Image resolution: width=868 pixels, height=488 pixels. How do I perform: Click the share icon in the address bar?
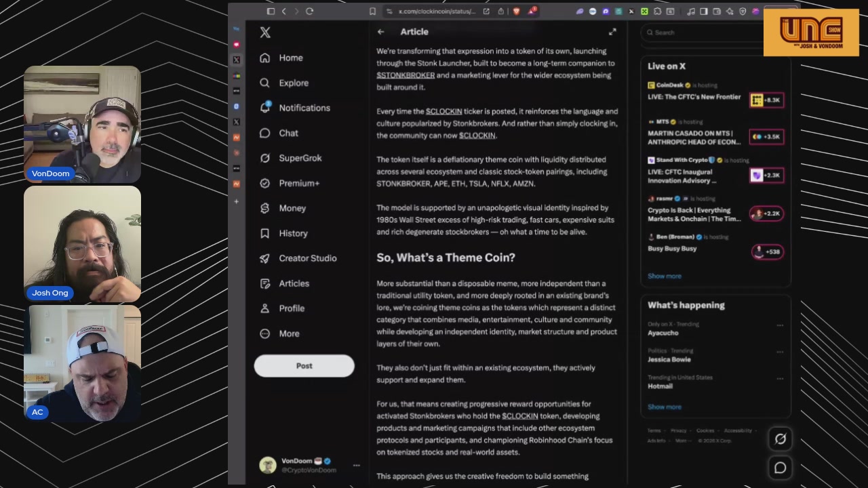point(500,11)
